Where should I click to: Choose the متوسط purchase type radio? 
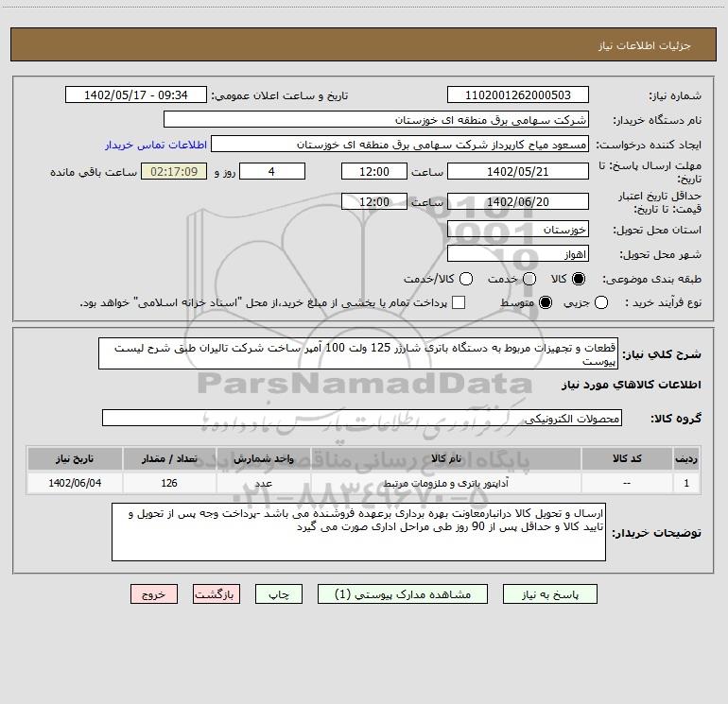(546, 302)
